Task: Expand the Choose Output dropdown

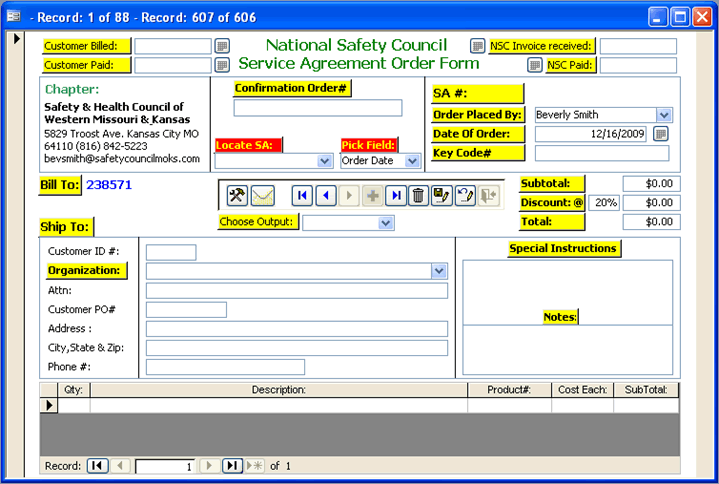Action: pos(386,223)
